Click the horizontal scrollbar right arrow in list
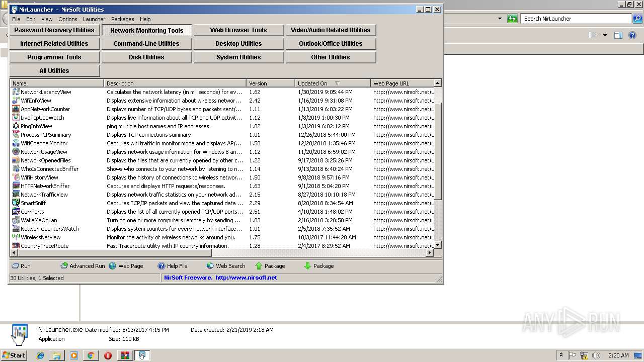This screenshot has width=644, height=362. coord(430,252)
